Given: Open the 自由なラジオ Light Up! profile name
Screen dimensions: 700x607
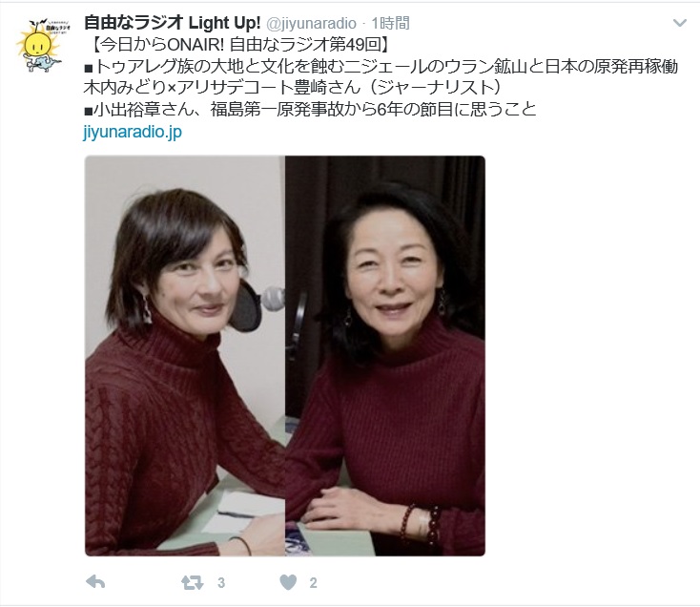Looking at the screenshot, I should [x=173, y=23].
